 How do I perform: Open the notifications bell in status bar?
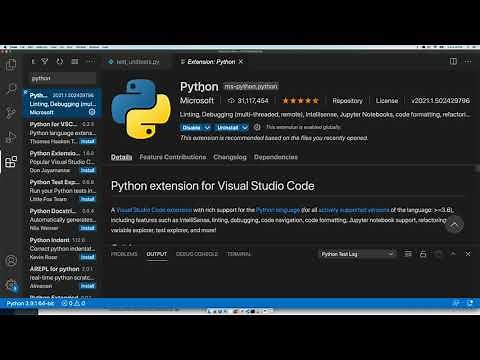(x=470, y=303)
